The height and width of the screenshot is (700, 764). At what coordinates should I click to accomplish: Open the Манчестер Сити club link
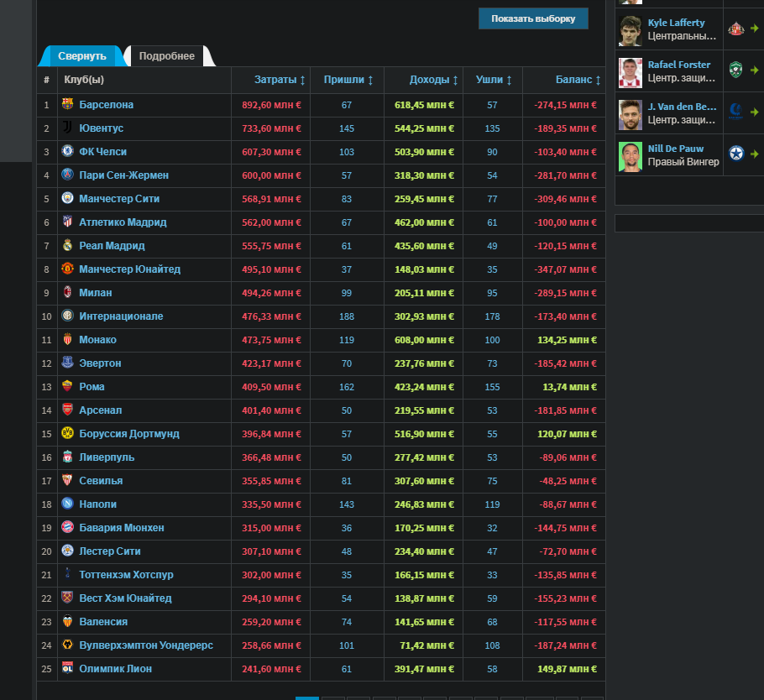[x=119, y=199]
